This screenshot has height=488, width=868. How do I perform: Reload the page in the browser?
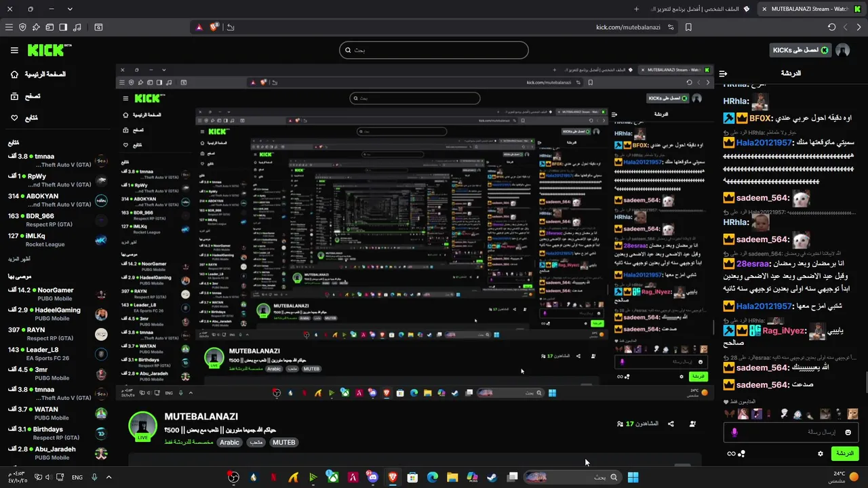pos(832,27)
